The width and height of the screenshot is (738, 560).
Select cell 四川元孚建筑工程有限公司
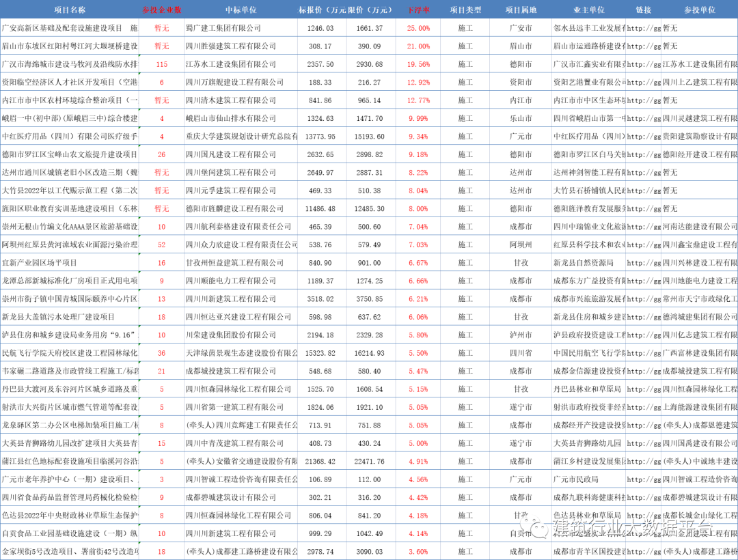[x=231, y=191]
